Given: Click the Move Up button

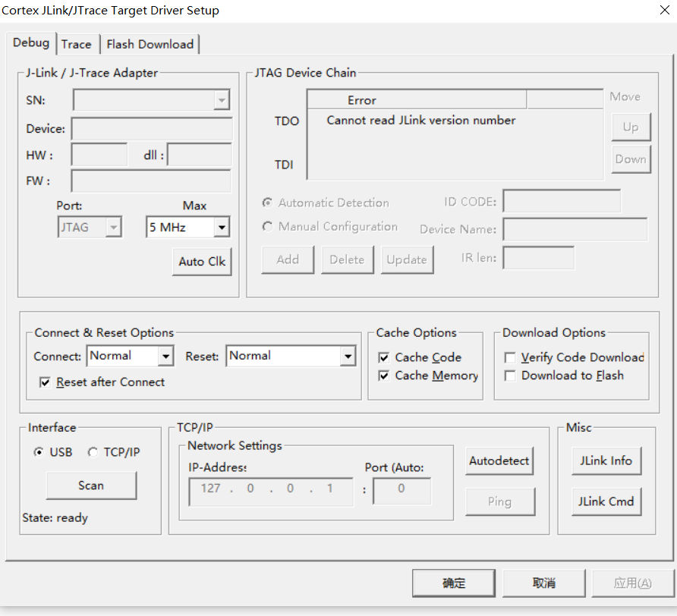Looking at the screenshot, I should (631, 127).
